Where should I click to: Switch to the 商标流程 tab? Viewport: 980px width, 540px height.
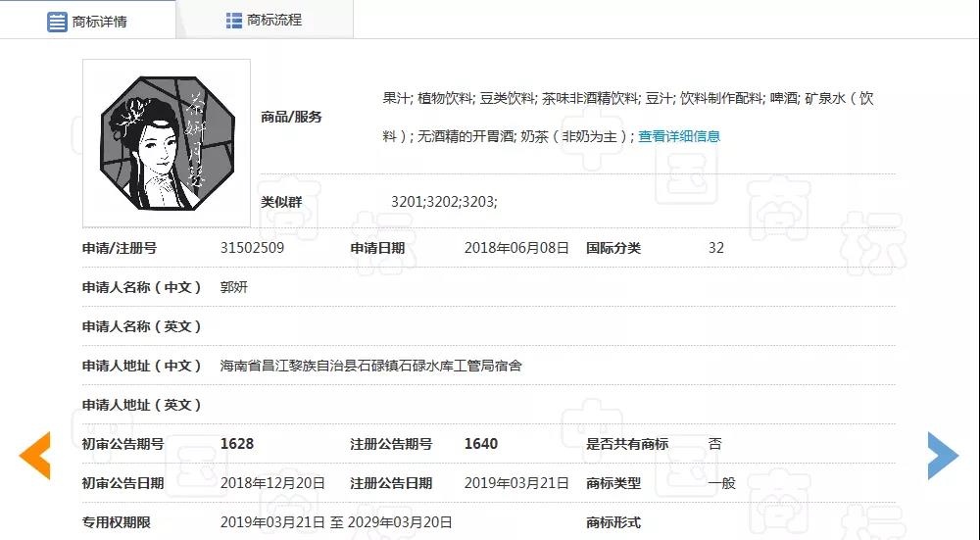coord(265,20)
